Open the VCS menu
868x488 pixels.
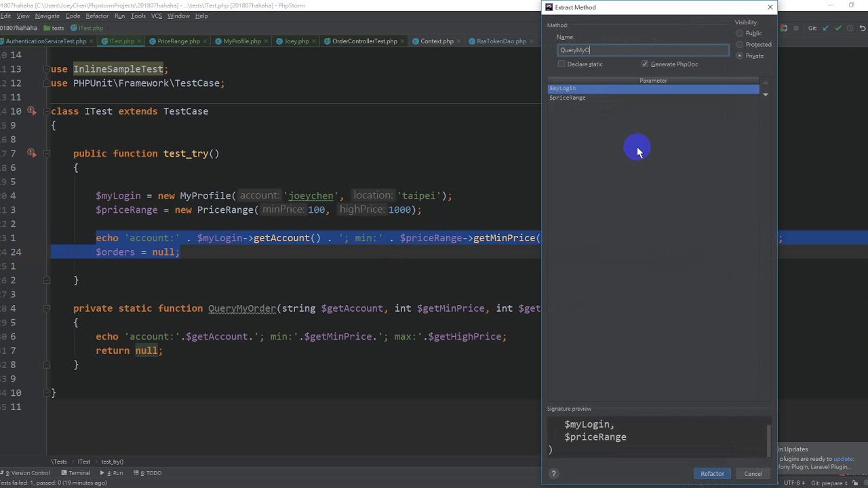click(157, 16)
